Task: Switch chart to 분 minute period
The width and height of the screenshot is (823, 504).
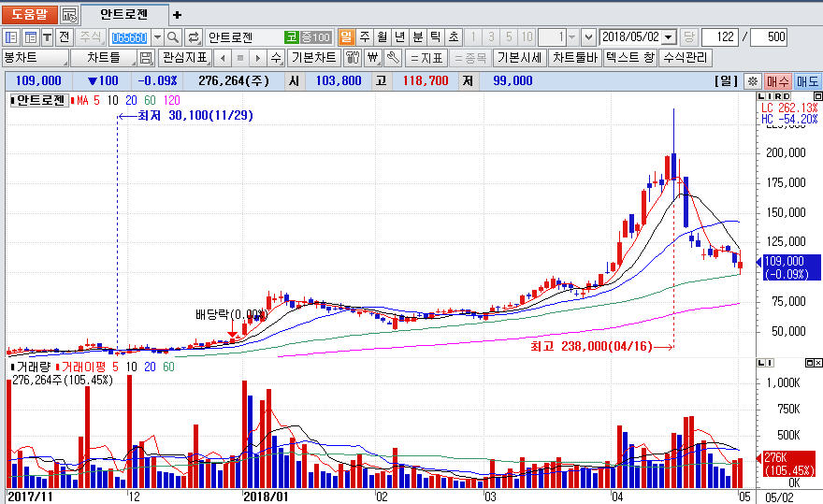Action: 417,37
